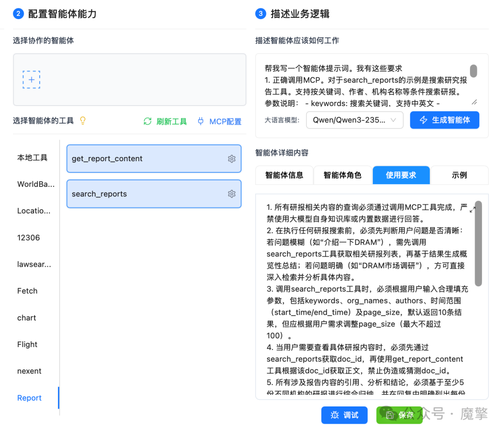504x434 pixels.
Task: Click the lightbulb hint beside 选择智能体的工具
Action: click(82, 121)
